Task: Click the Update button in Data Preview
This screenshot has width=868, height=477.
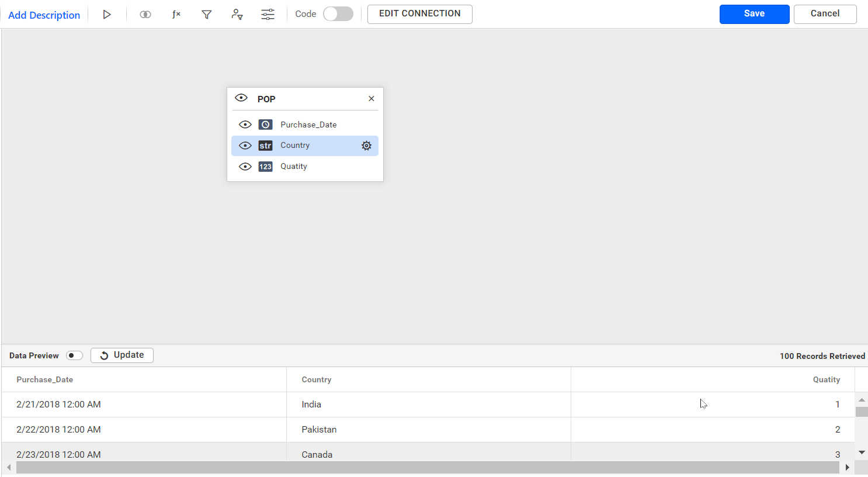Action: [121, 355]
